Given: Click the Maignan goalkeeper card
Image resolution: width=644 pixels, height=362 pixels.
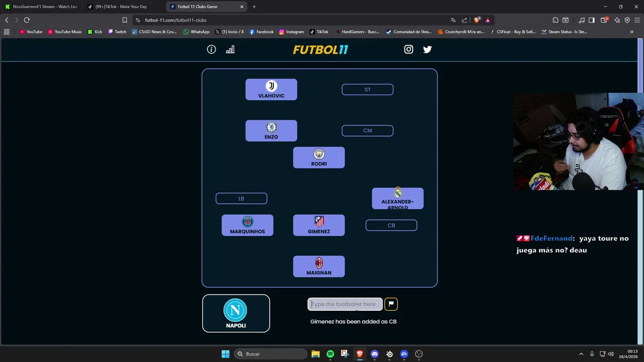Looking at the screenshot, I should pyautogui.click(x=319, y=266).
